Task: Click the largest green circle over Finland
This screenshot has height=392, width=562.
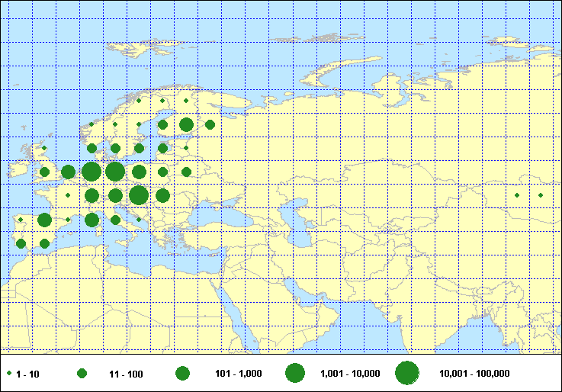Action: click(186, 124)
